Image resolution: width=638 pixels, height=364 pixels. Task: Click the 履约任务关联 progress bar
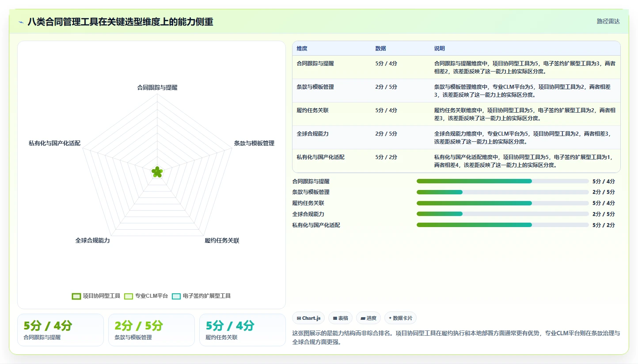(x=503, y=203)
